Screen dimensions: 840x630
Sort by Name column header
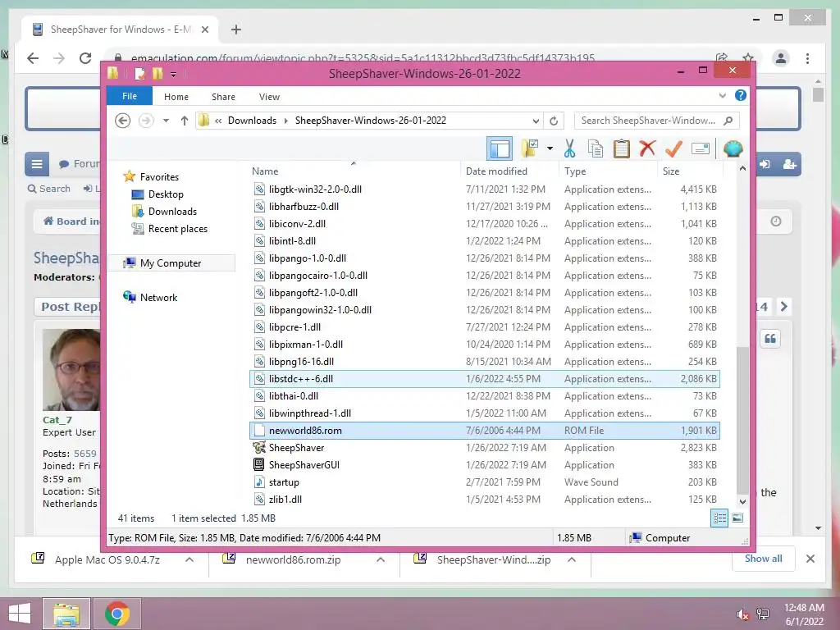point(354,171)
